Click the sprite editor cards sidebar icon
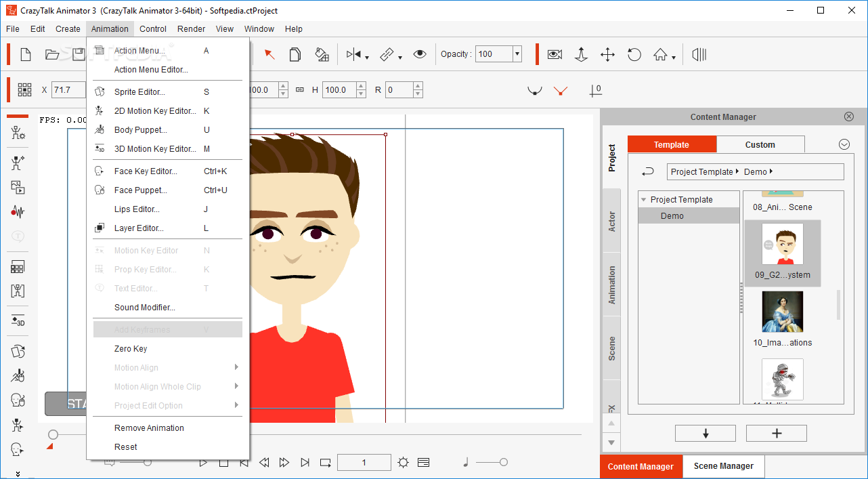The width and height of the screenshot is (868, 479). [x=18, y=352]
